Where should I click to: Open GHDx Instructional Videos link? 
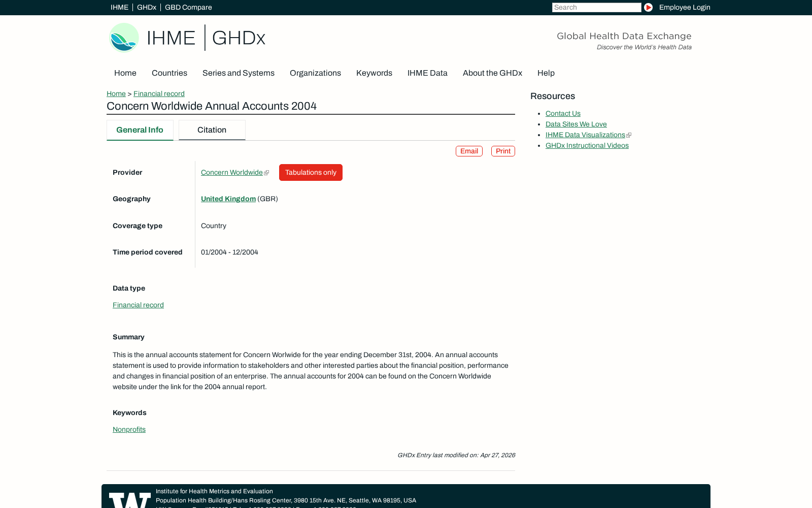(x=587, y=145)
